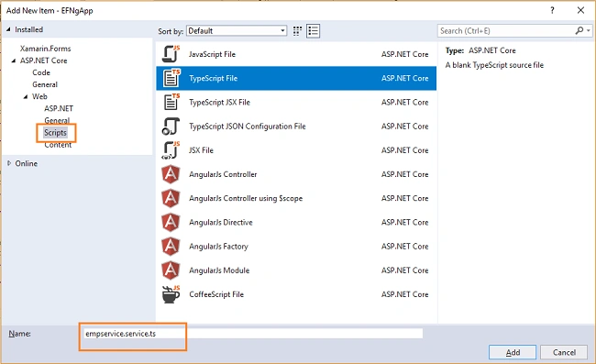Select the JavaScript File template icon
Image resolution: width=596 pixels, height=364 pixels.
[171, 54]
